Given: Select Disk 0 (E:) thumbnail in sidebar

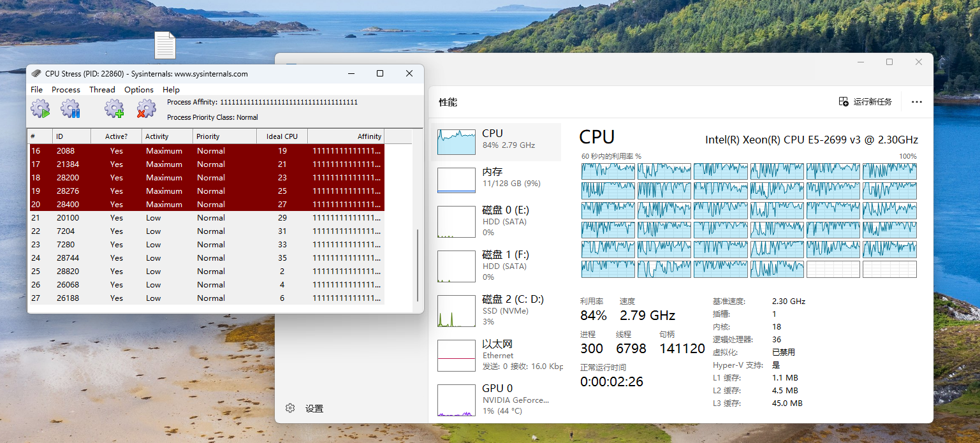Looking at the screenshot, I should coord(457,222).
